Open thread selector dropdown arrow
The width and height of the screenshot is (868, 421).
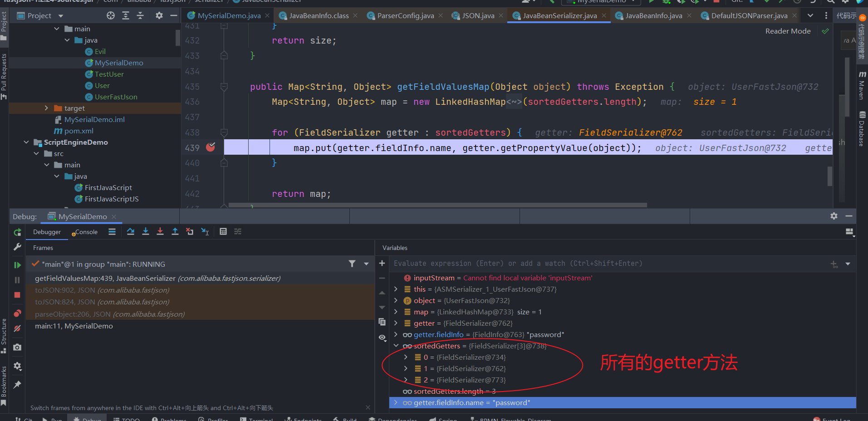(x=366, y=264)
